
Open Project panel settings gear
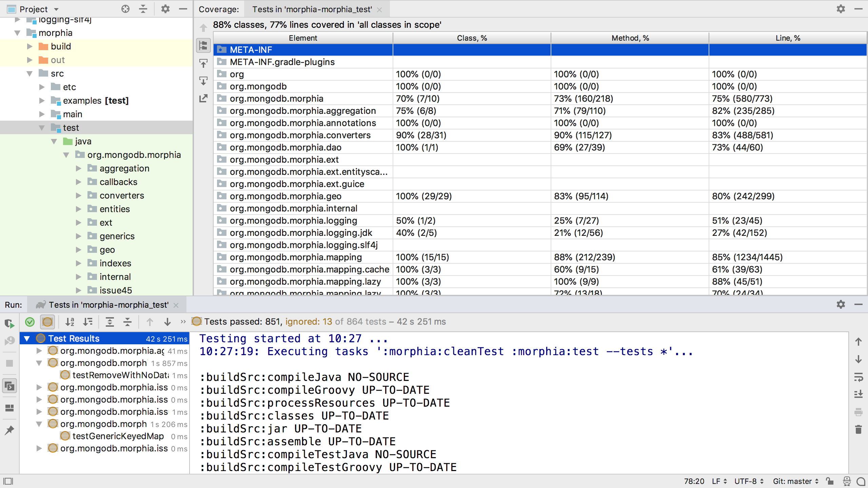click(x=165, y=9)
